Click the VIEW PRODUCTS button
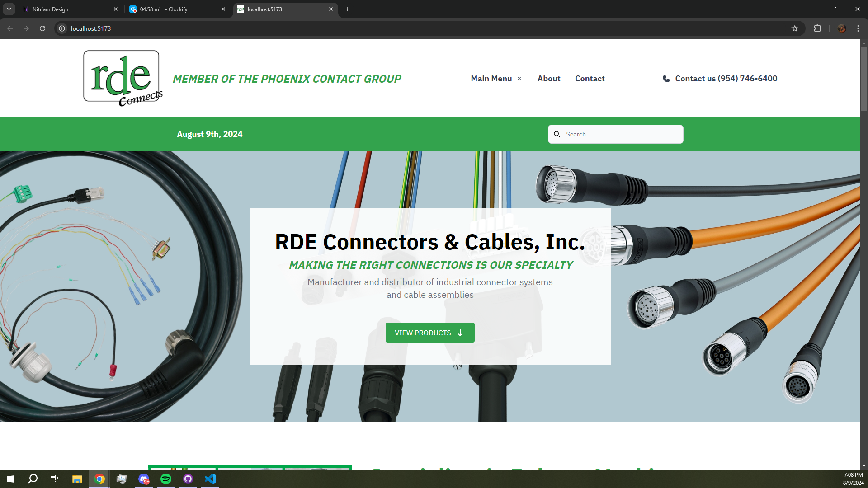This screenshot has height=488, width=868. pyautogui.click(x=430, y=333)
